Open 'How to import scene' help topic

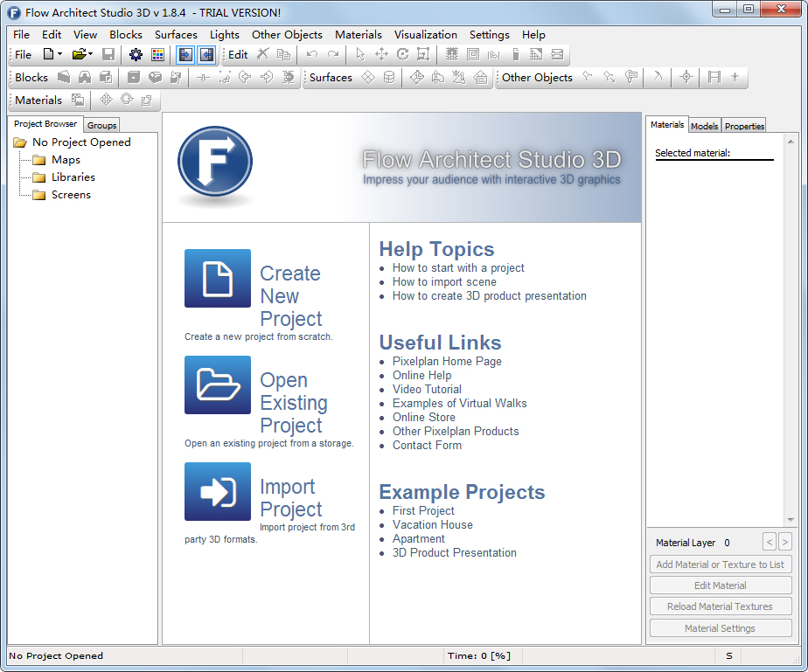point(444,281)
